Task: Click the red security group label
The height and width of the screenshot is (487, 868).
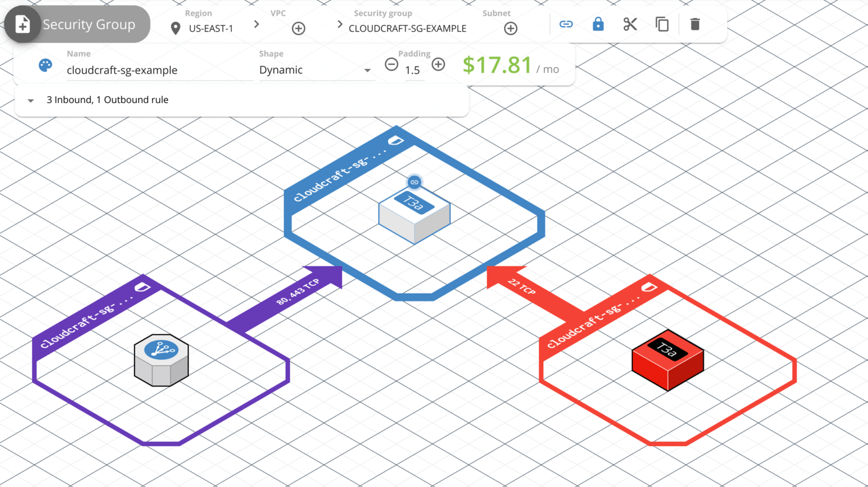Action: click(593, 323)
